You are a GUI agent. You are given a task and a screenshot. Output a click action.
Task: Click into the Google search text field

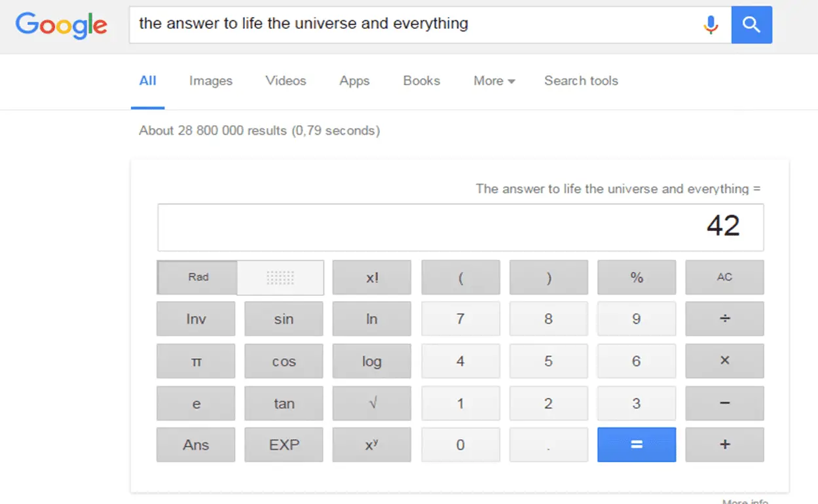tap(413, 24)
